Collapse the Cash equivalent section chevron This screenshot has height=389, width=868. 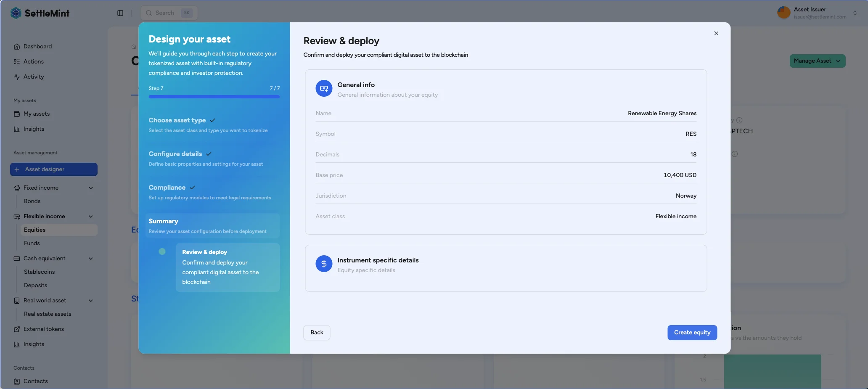coord(91,259)
